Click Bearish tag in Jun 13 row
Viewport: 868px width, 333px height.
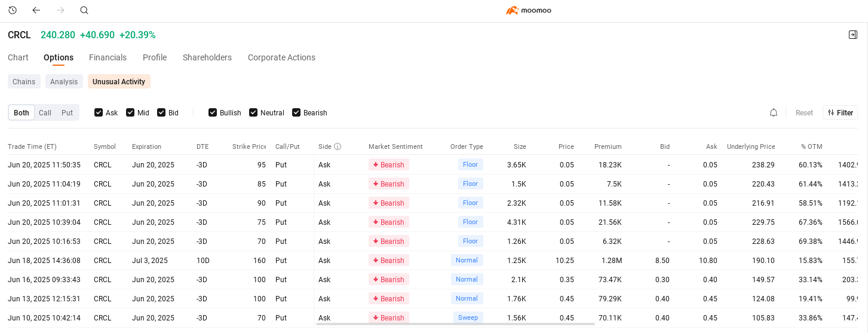[389, 298]
